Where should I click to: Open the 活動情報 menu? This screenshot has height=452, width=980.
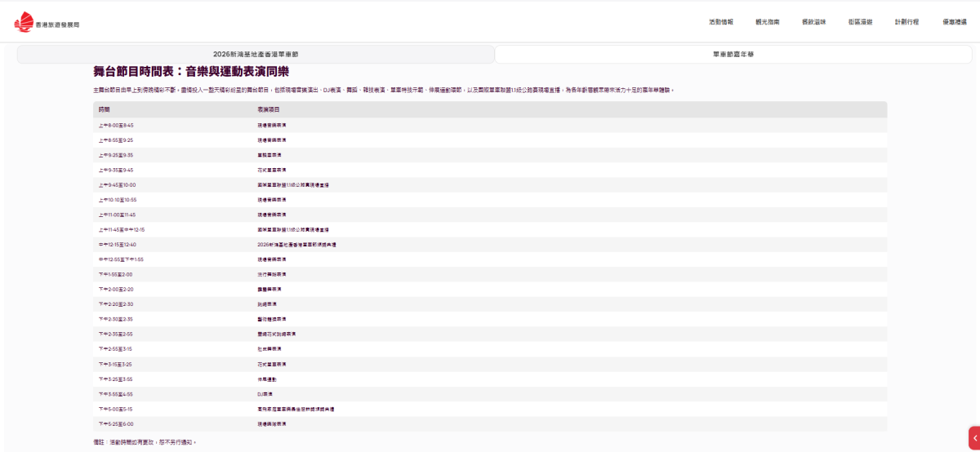pos(721,22)
